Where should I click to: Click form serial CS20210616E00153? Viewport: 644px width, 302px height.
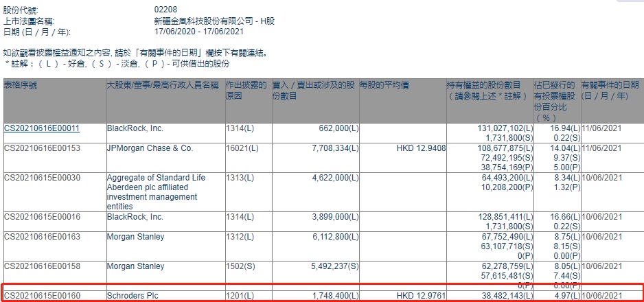point(42,148)
